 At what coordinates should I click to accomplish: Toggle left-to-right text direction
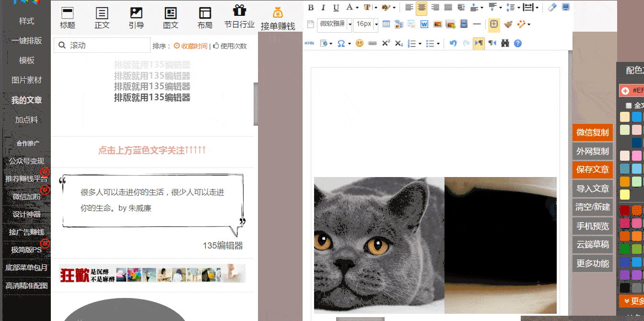pyautogui.click(x=479, y=43)
